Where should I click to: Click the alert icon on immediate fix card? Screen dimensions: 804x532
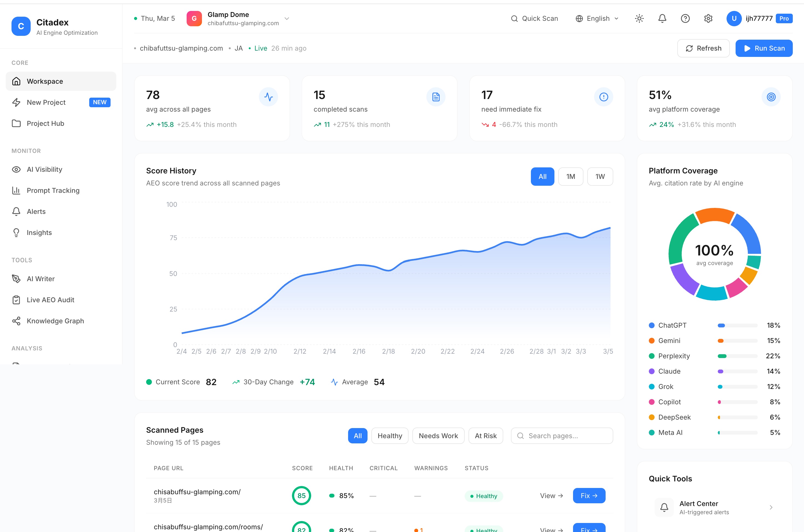coord(603,97)
